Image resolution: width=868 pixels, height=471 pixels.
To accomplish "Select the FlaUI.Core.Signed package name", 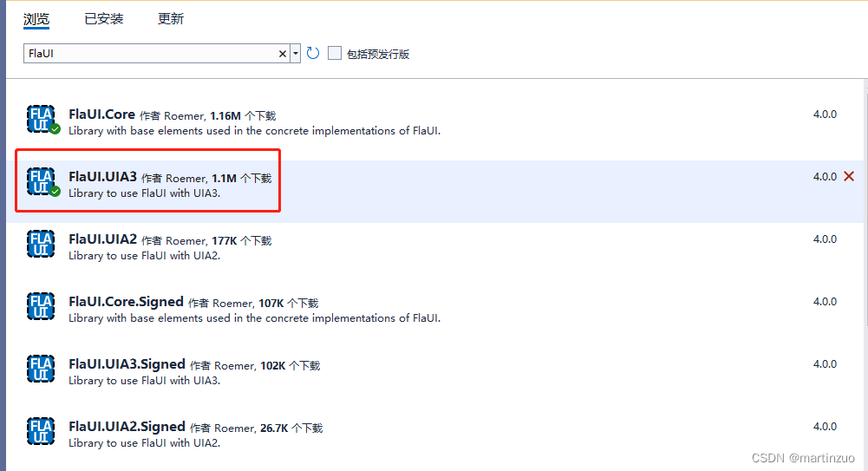I will pos(127,302).
